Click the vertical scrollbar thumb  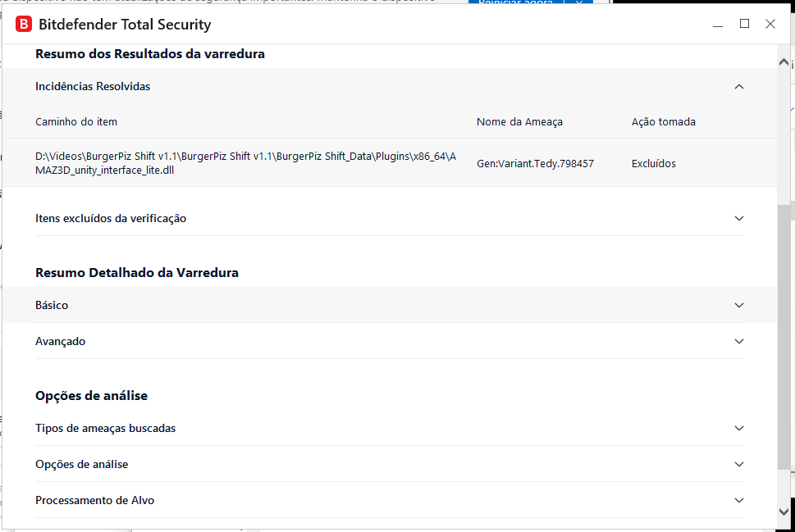(785, 336)
